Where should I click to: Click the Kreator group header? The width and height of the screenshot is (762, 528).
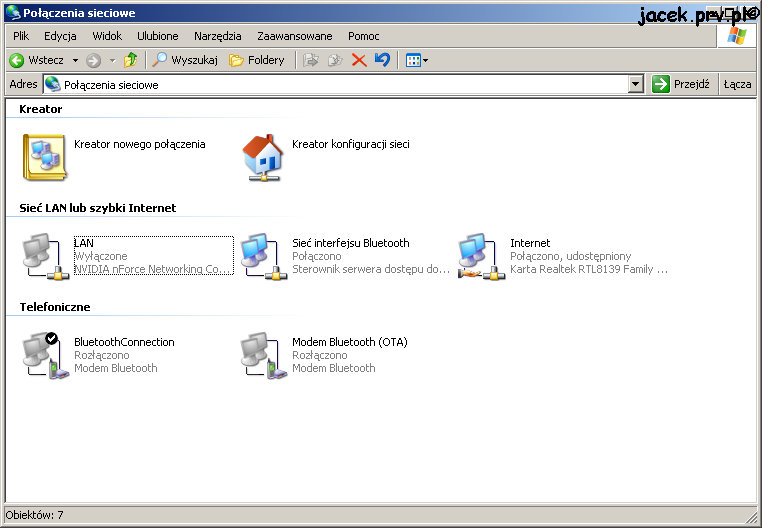[x=41, y=109]
